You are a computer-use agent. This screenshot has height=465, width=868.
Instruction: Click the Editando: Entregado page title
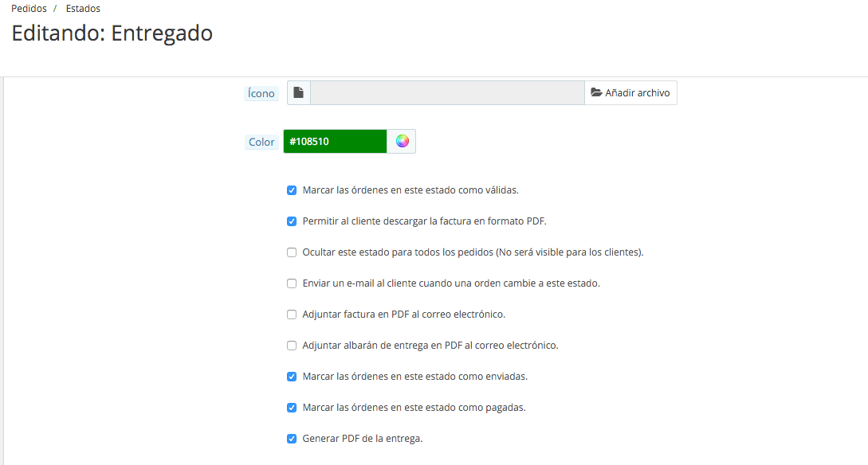click(112, 33)
